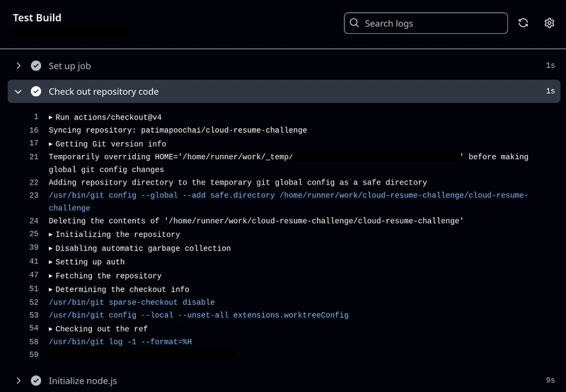Click log line number 59
Image resolution: width=566 pixels, height=392 pixels.
click(x=34, y=354)
